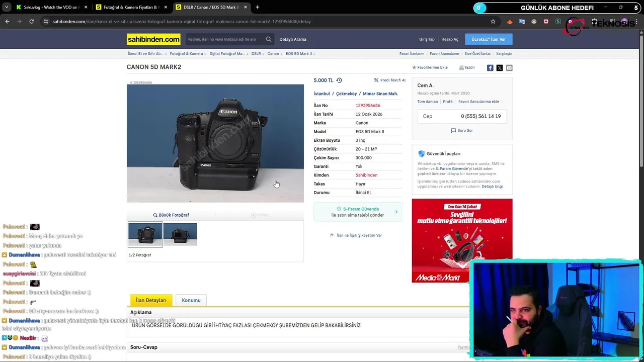Image resolution: width=644 pixels, height=362 pixels.
Task: Go back with the browser back arrow
Action: coord(7,22)
